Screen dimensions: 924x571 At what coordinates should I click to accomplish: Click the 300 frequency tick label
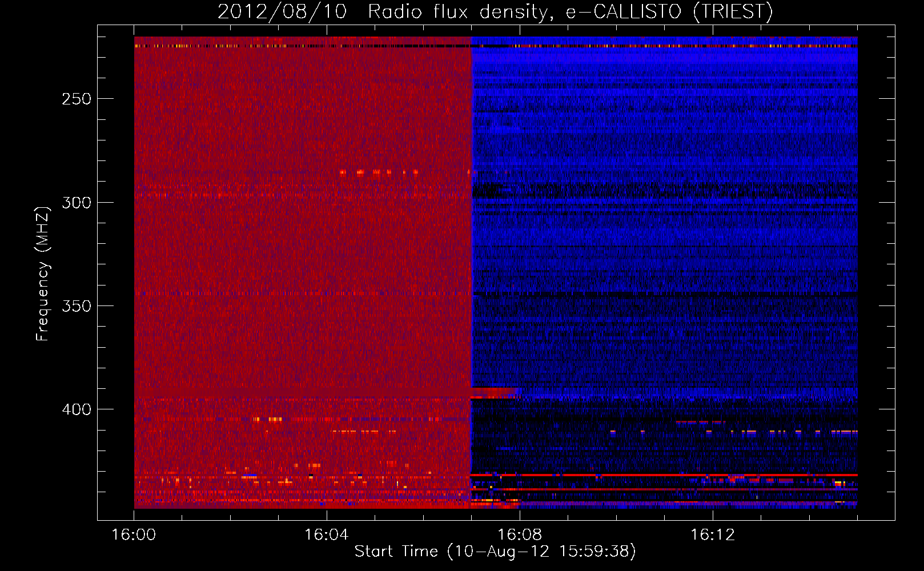click(77, 203)
